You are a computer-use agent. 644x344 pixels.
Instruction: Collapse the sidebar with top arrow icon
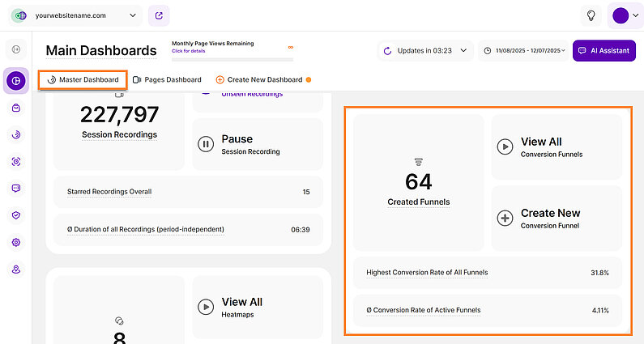(x=16, y=50)
